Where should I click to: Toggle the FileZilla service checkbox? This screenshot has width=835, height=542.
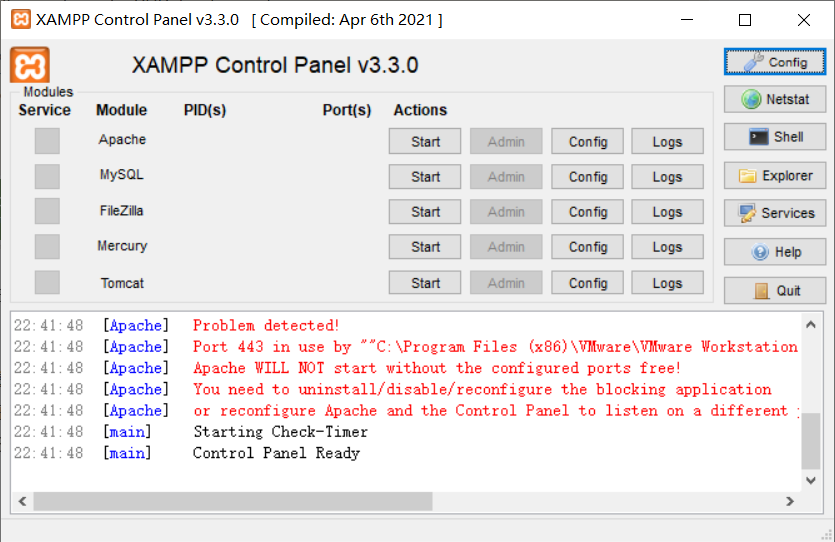(47, 211)
